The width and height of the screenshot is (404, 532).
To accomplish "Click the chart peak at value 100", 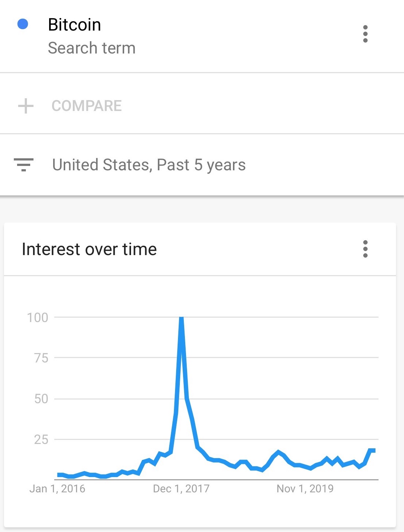I will click(181, 319).
